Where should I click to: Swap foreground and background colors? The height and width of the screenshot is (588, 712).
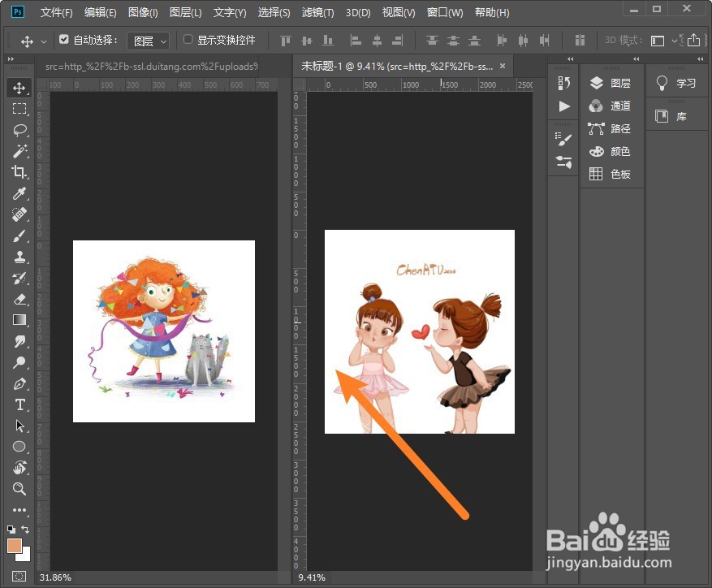(x=25, y=530)
